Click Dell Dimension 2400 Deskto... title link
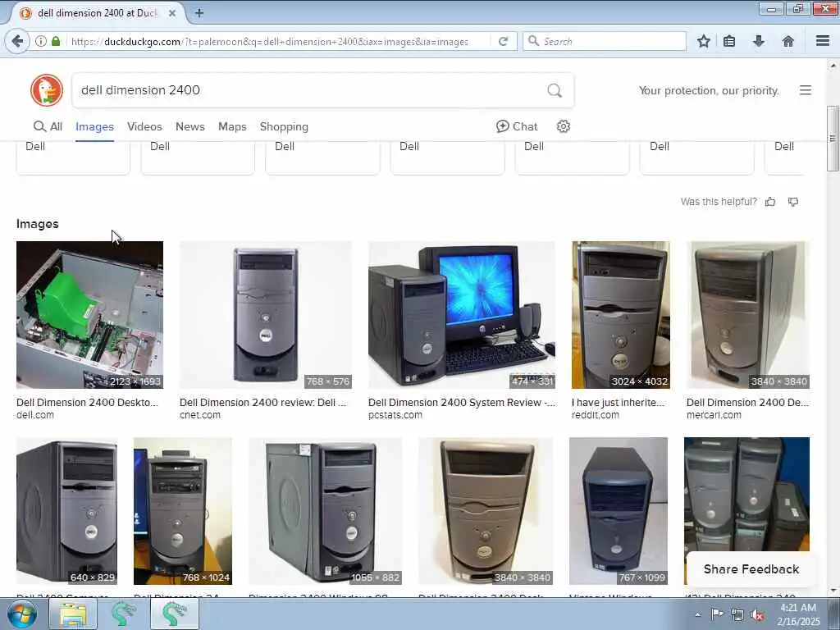The height and width of the screenshot is (630, 840). 87,402
